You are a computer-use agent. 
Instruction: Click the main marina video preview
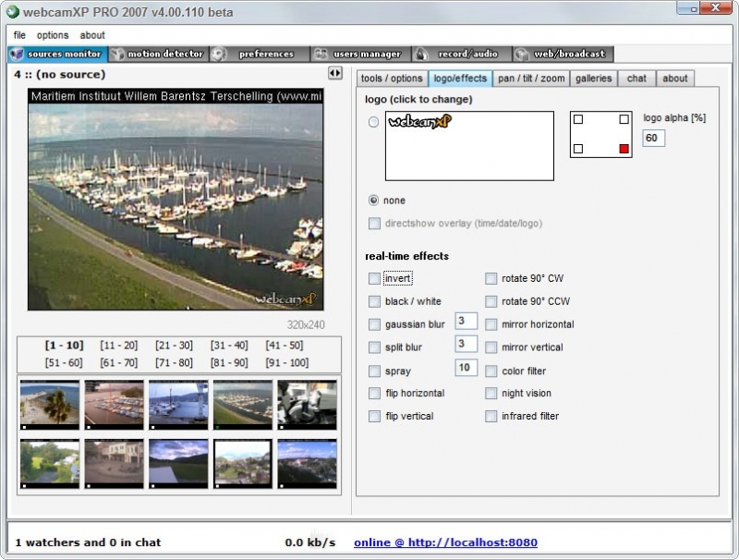point(176,199)
